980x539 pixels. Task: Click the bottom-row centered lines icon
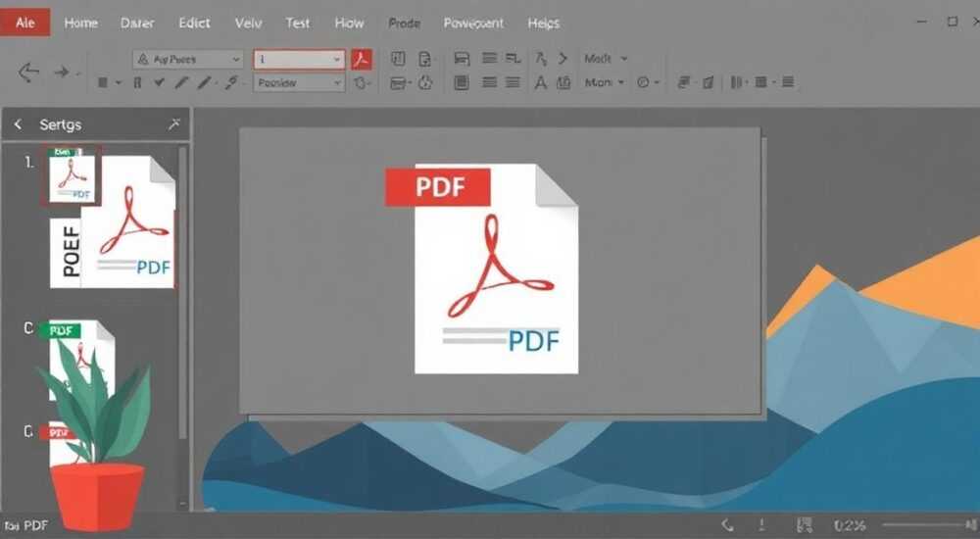tap(490, 82)
